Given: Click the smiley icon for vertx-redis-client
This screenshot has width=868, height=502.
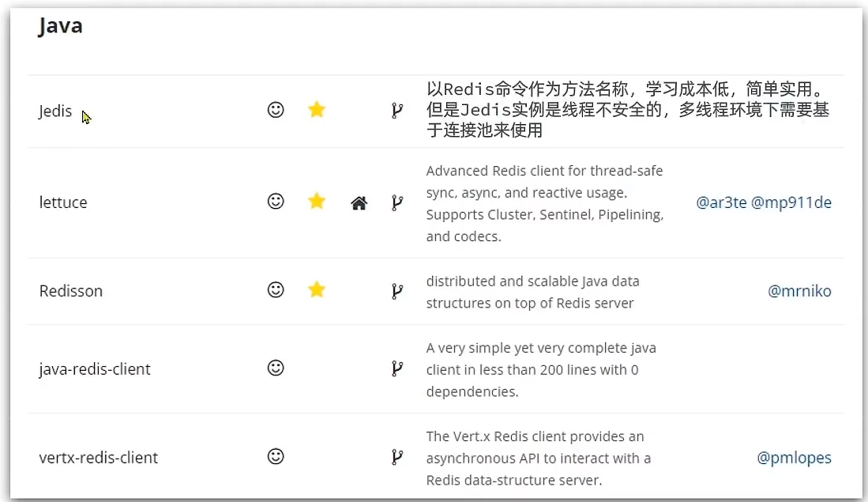Looking at the screenshot, I should coord(276,457).
